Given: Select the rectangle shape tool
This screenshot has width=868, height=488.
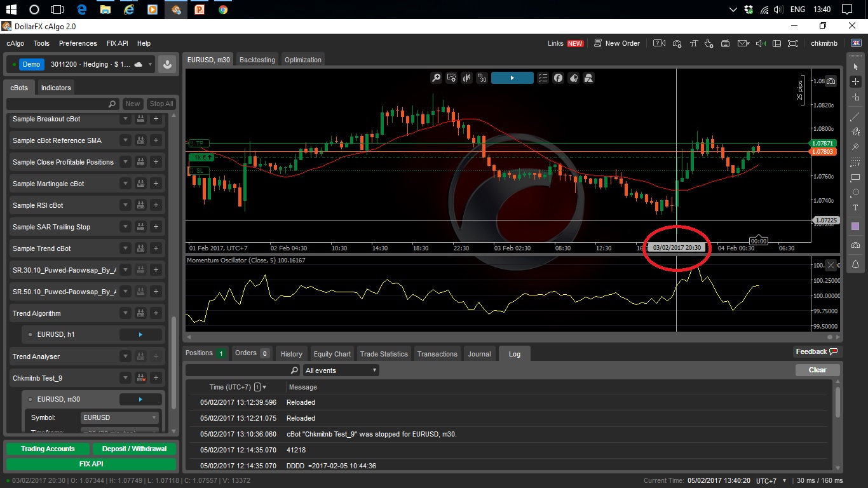Looking at the screenshot, I should (855, 177).
